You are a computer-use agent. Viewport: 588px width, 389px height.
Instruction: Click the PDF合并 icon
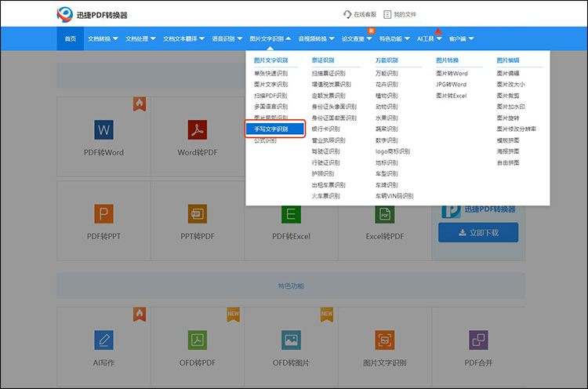pyautogui.click(x=478, y=340)
